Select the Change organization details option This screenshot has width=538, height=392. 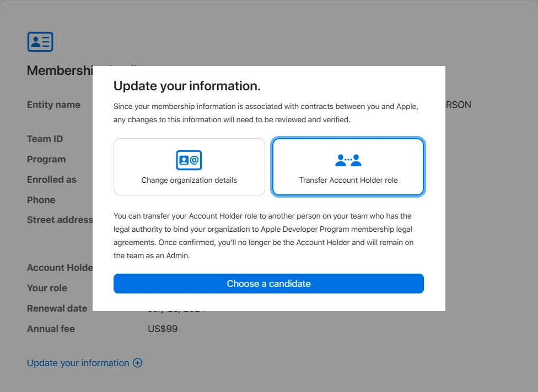click(x=189, y=167)
